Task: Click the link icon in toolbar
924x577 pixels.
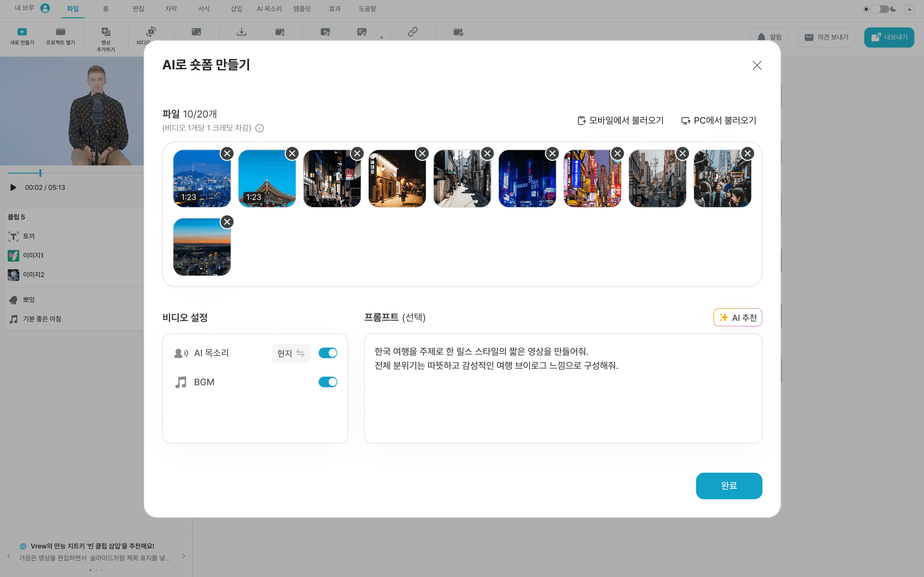Action: tap(413, 32)
